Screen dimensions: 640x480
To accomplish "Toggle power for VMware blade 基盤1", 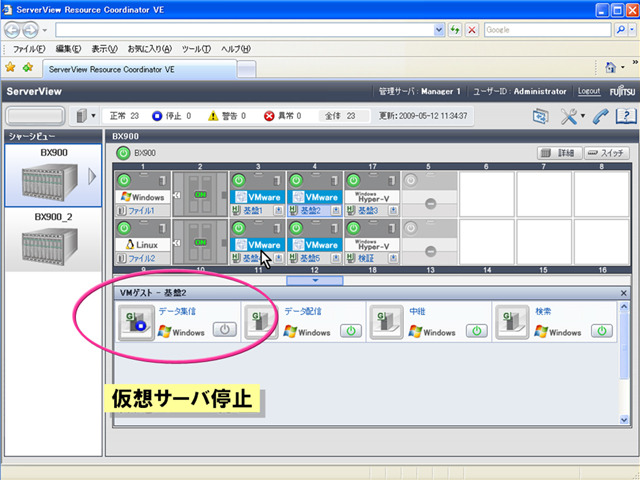I will click(x=239, y=180).
